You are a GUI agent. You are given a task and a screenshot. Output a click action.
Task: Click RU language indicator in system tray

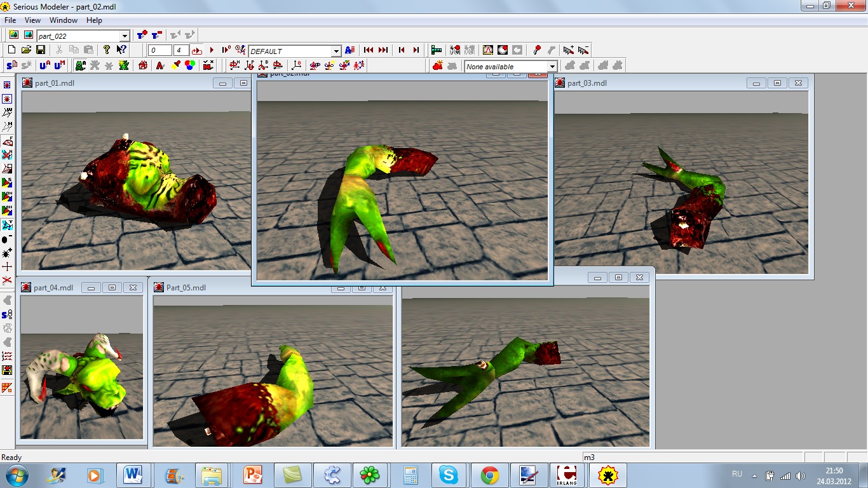[x=737, y=474]
